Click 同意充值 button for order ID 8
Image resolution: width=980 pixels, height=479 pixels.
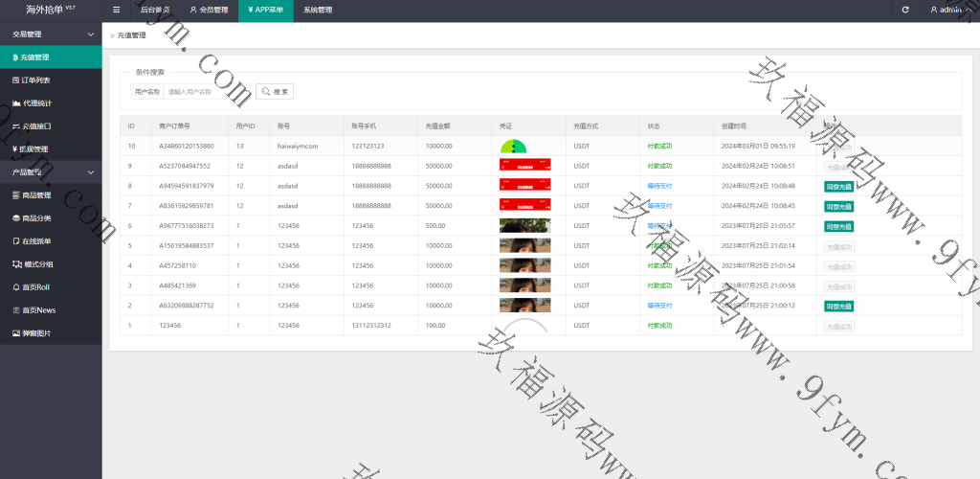tap(838, 186)
